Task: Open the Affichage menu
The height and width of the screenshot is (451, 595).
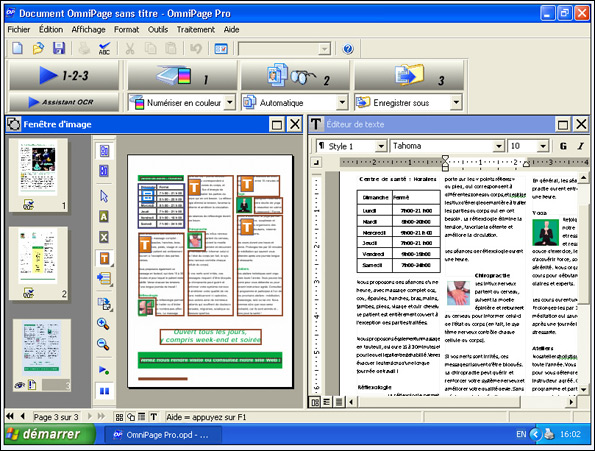Action: pos(88,30)
